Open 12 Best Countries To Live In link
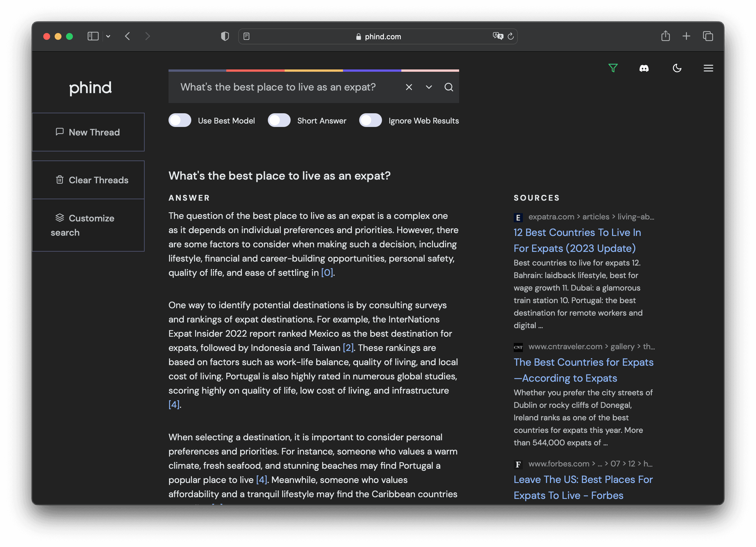Image resolution: width=756 pixels, height=547 pixels. pyautogui.click(x=577, y=240)
